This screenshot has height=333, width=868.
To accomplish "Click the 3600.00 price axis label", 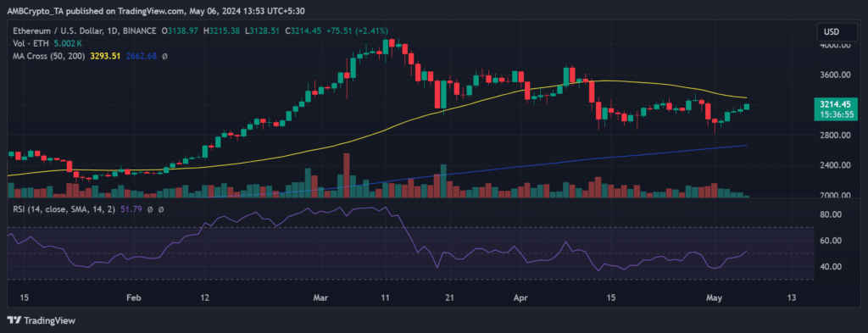I will 835,75.
